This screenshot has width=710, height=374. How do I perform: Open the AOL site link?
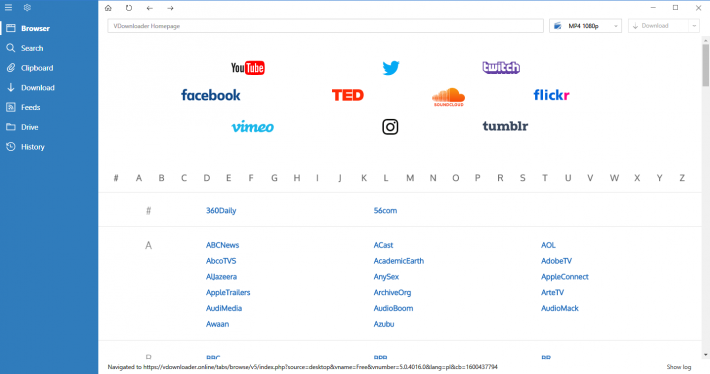(x=548, y=245)
